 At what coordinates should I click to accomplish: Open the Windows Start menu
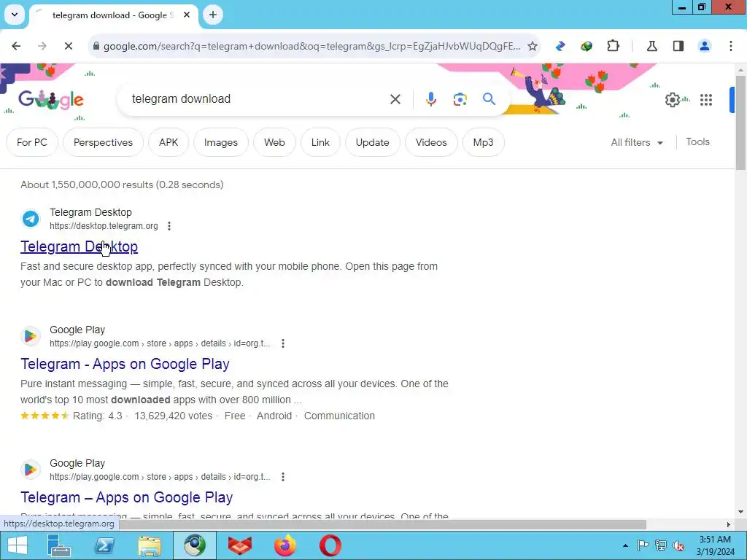18,545
